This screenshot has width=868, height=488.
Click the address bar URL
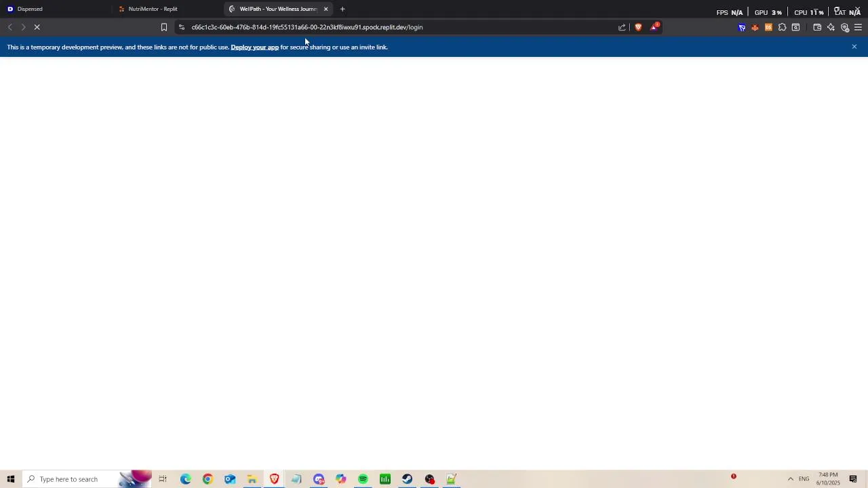[307, 27]
